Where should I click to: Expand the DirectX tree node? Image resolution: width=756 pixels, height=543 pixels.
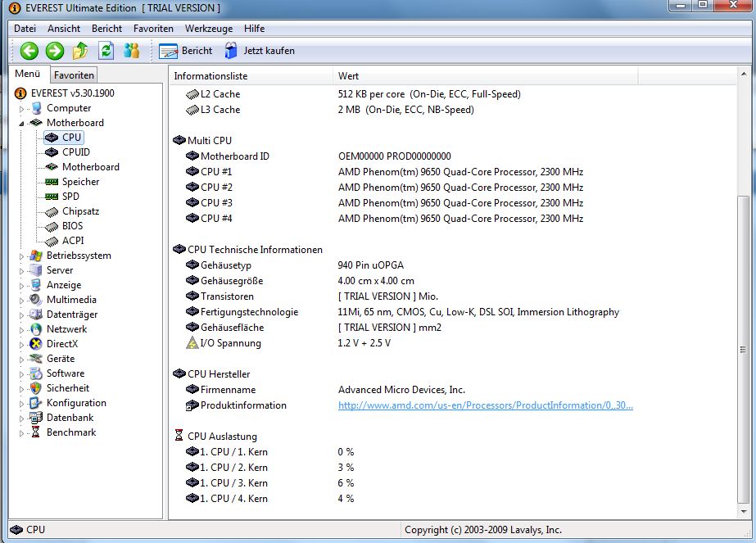(21, 345)
